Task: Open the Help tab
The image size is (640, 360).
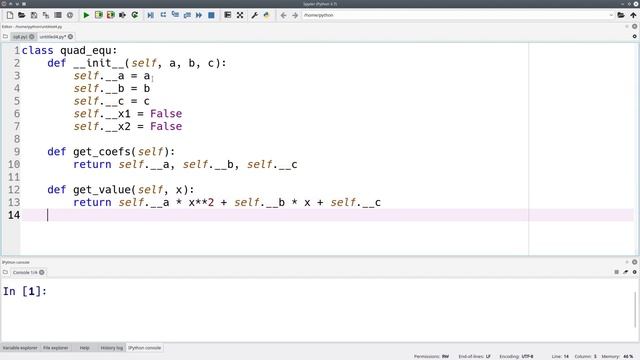Action: tap(84, 348)
